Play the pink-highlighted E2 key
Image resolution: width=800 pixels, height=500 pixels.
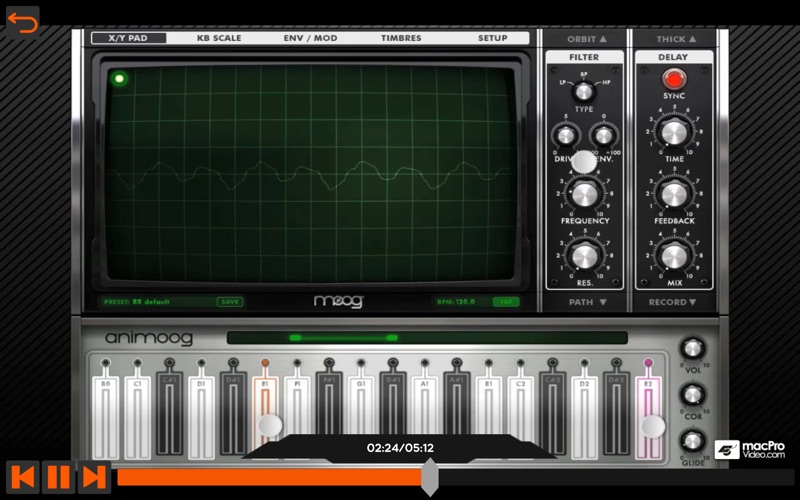coord(648,418)
